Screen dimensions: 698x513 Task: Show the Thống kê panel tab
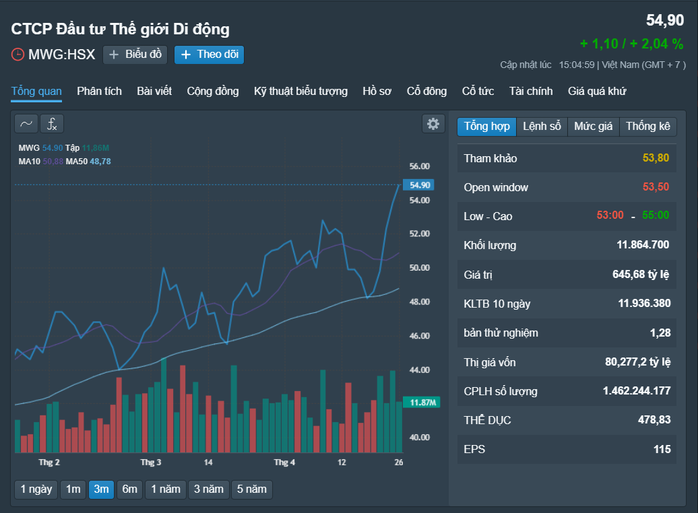(x=648, y=126)
